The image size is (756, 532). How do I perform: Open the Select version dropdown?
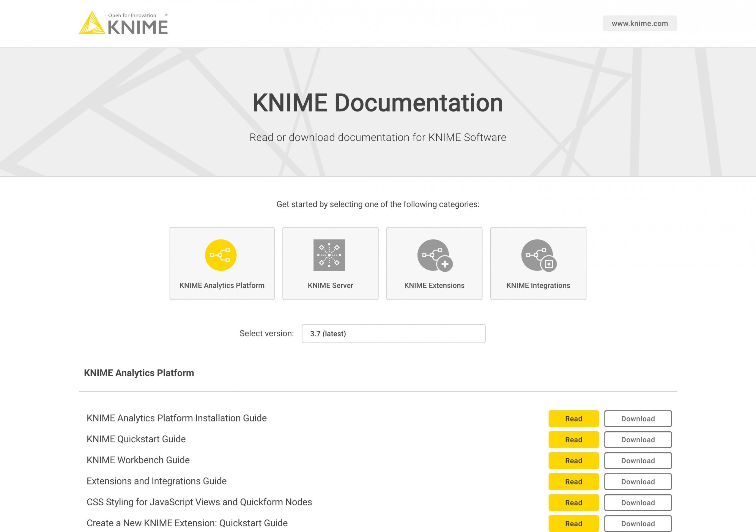pos(393,333)
